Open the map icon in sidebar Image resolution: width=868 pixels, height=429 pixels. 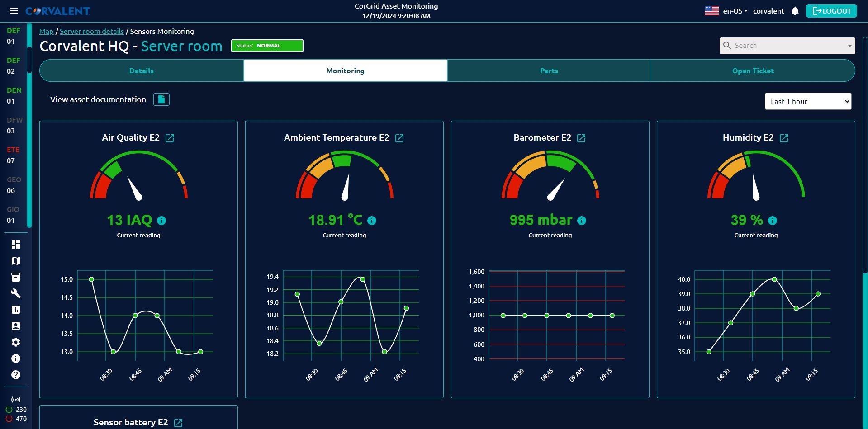pyautogui.click(x=16, y=261)
